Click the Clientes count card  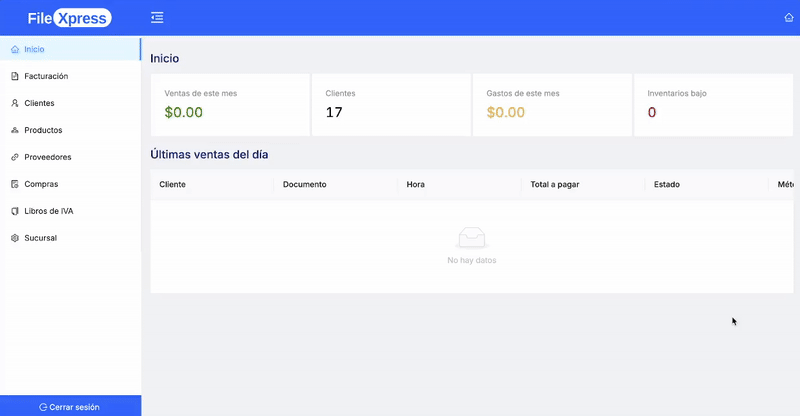click(391, 105)
